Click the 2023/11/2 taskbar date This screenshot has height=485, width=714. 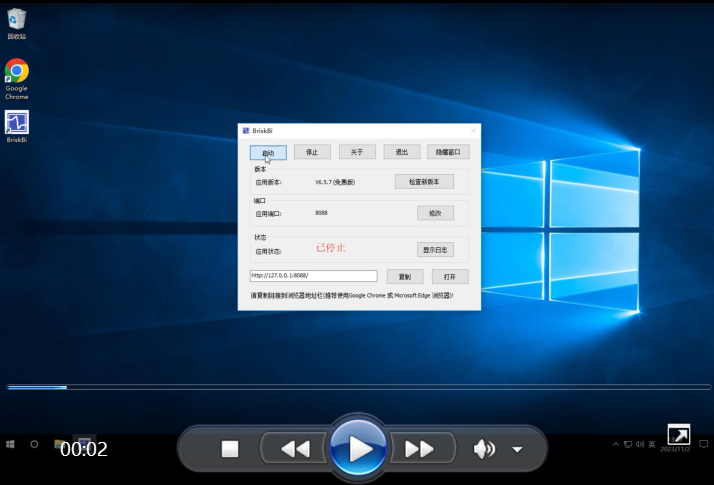[x=675, y=449]
